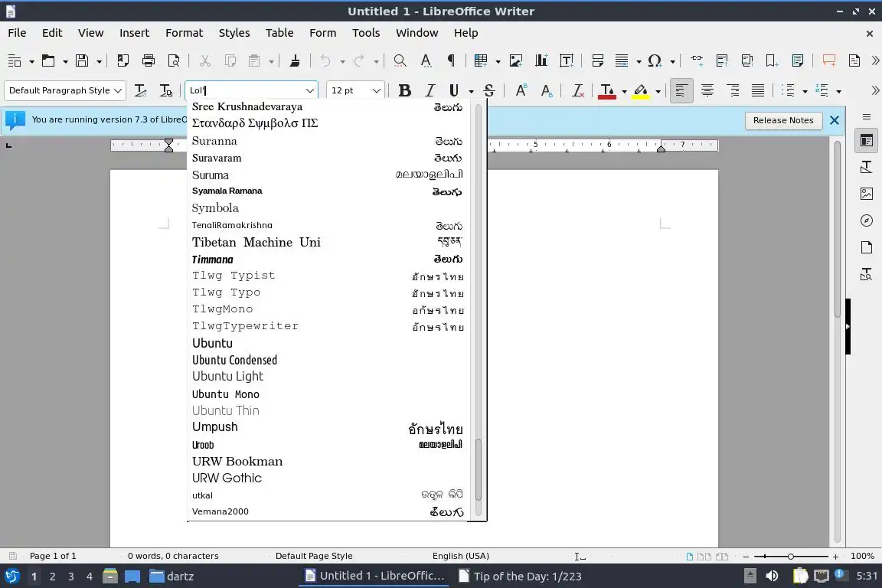Viewport: 882px width, 588px height.
Task: Enable Justified alignment
Action: (x=758, y=90)
